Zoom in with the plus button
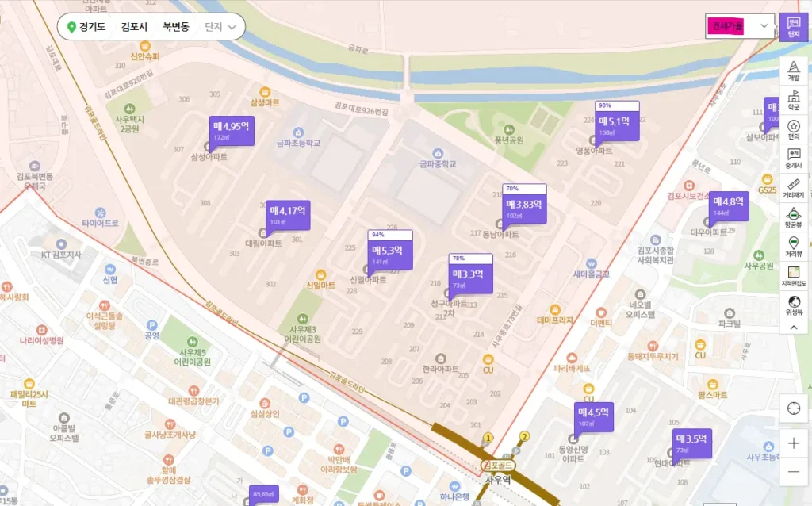 [794, 443]
